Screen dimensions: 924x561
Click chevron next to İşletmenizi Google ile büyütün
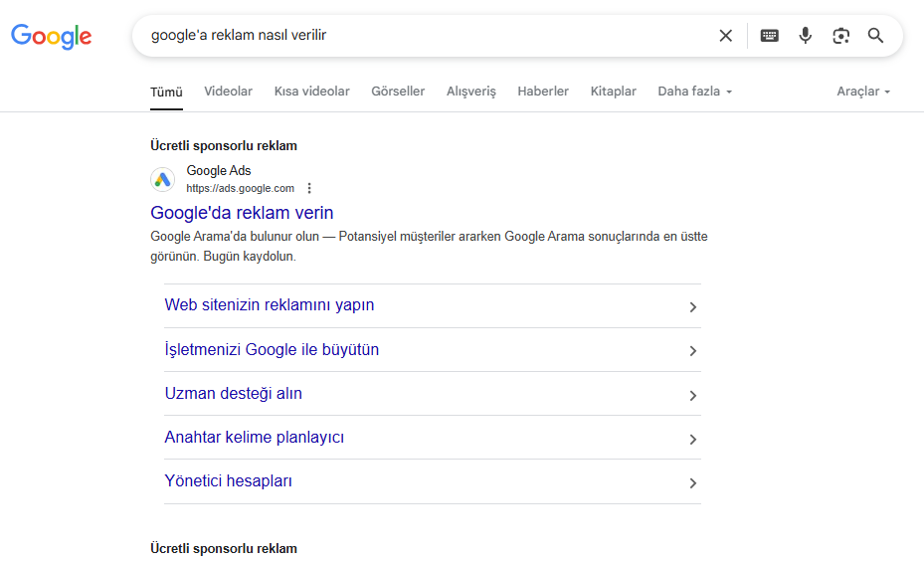tap(693, 351)
